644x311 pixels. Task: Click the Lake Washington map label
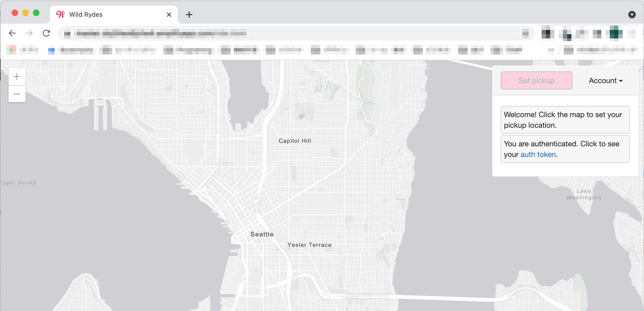(x=584, y=194)
